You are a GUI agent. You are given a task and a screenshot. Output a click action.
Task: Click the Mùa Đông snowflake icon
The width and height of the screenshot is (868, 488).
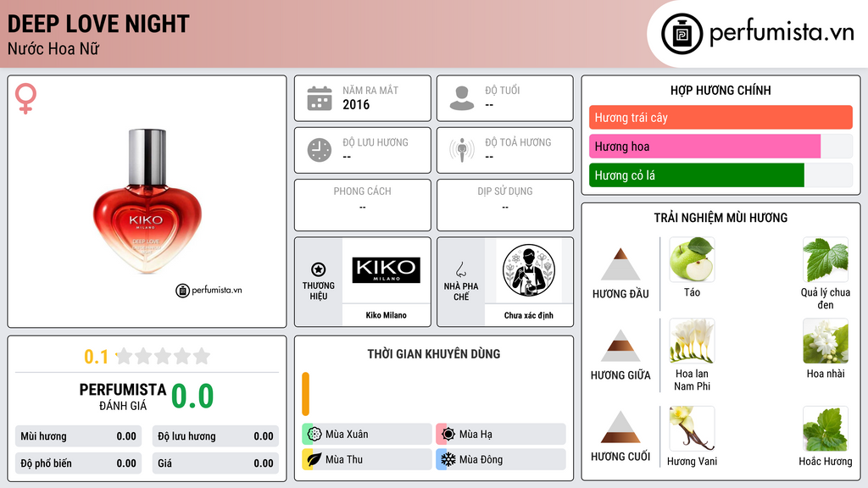click(x=448, y=459)
